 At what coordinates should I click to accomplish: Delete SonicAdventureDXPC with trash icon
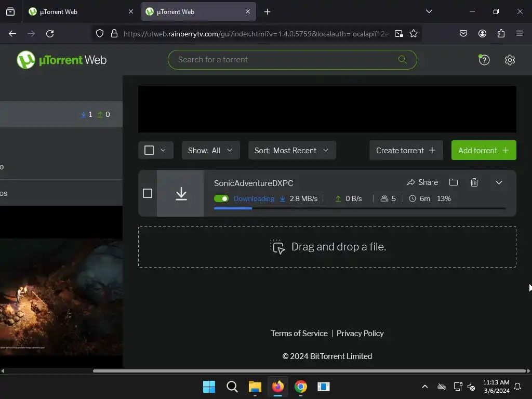pos(474,182)
